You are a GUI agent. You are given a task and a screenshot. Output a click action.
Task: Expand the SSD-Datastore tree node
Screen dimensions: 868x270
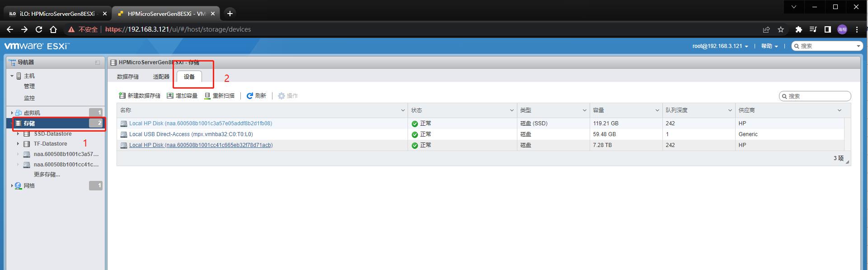(18, 134)
